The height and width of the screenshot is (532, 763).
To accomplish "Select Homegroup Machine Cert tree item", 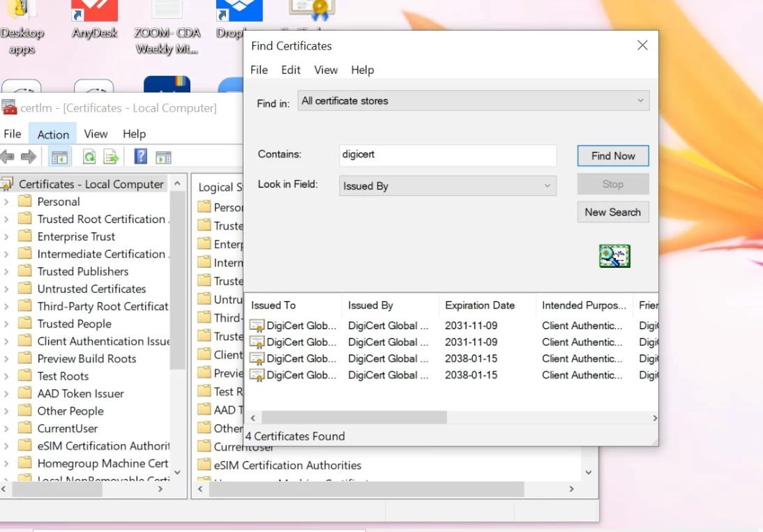I will click(x=103, y=464).
